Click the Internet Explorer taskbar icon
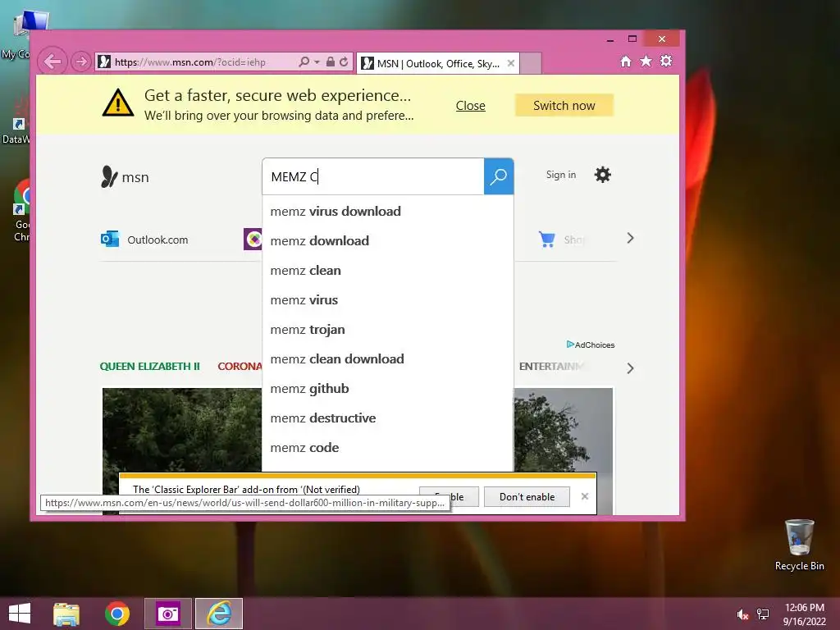The height and width of the screenshot is (630, 840). coord(219,614)
